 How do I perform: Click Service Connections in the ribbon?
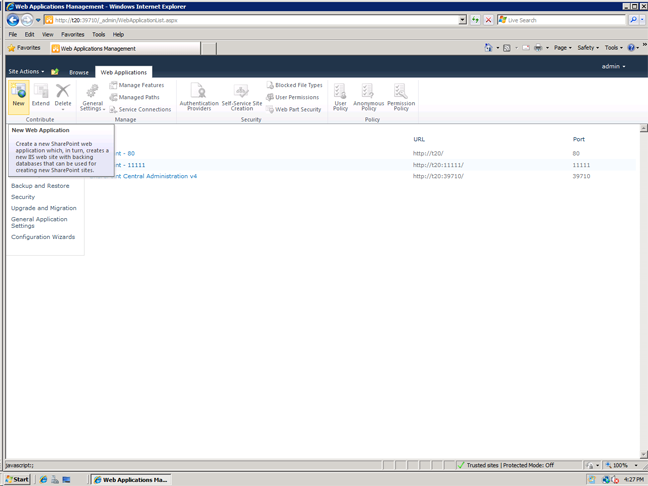coord(140,109)
